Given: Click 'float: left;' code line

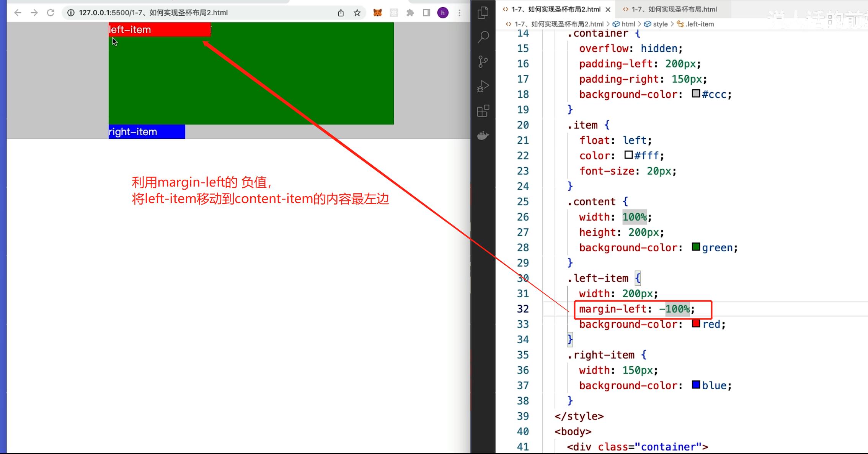Looking at the screenshot, I should tap(615, 140).
